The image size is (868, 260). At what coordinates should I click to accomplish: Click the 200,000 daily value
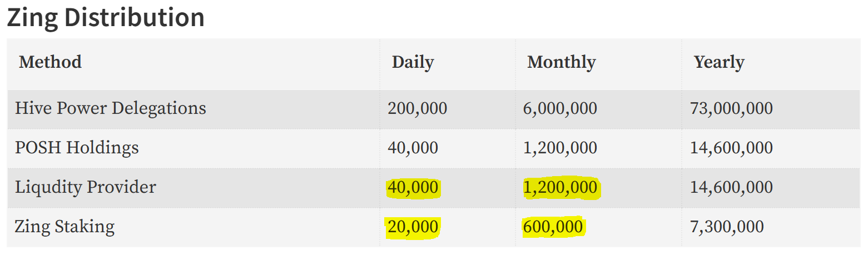pos(417,108)
